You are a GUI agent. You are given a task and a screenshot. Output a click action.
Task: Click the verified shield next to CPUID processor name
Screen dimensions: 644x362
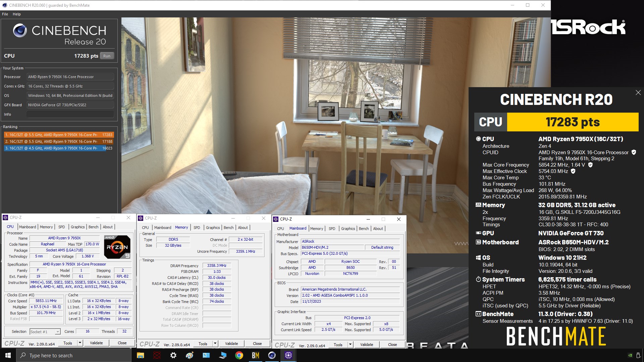pos(634,152)
